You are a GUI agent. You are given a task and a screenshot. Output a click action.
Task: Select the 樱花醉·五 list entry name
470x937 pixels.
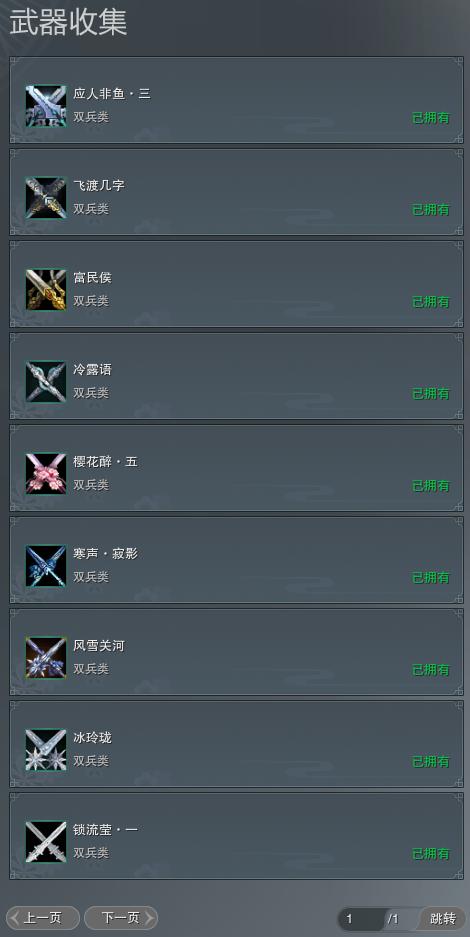(x=106, y=462)
